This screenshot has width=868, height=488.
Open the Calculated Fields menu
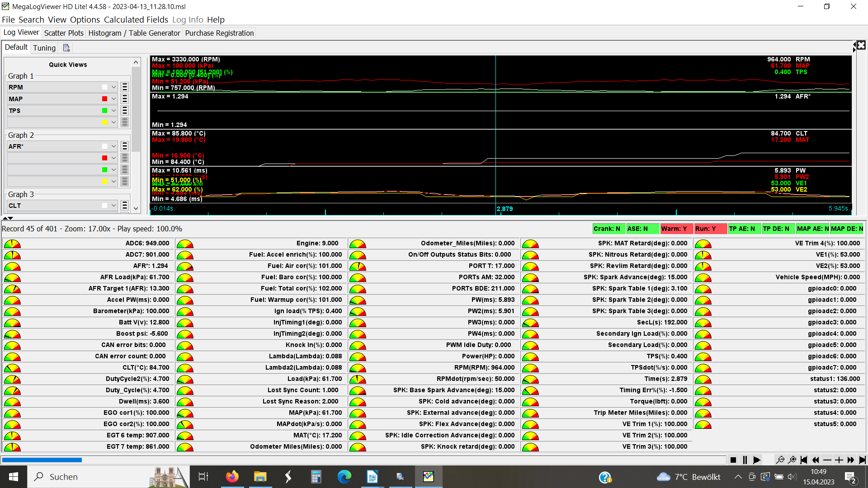(x=136, y=19)
